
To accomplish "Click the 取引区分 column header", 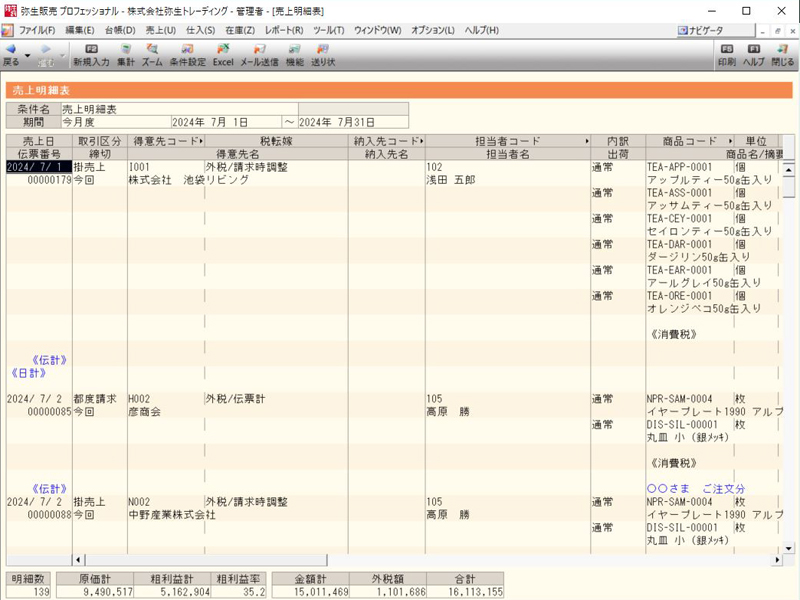I will pyautogui.click(x=100, y=141).
